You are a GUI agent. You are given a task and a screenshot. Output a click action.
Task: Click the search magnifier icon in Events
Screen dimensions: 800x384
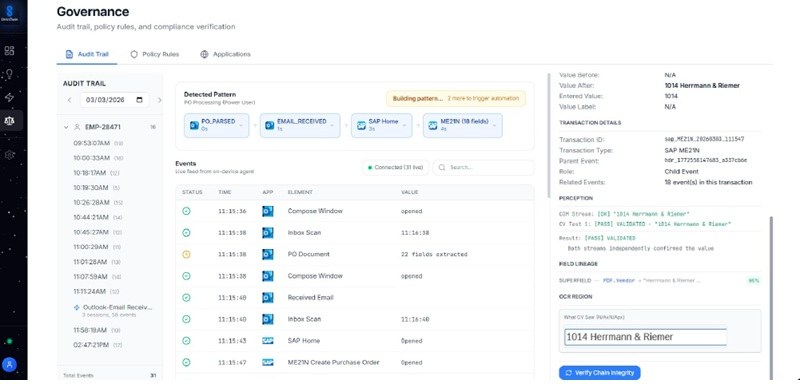click(x=442, y=167)
